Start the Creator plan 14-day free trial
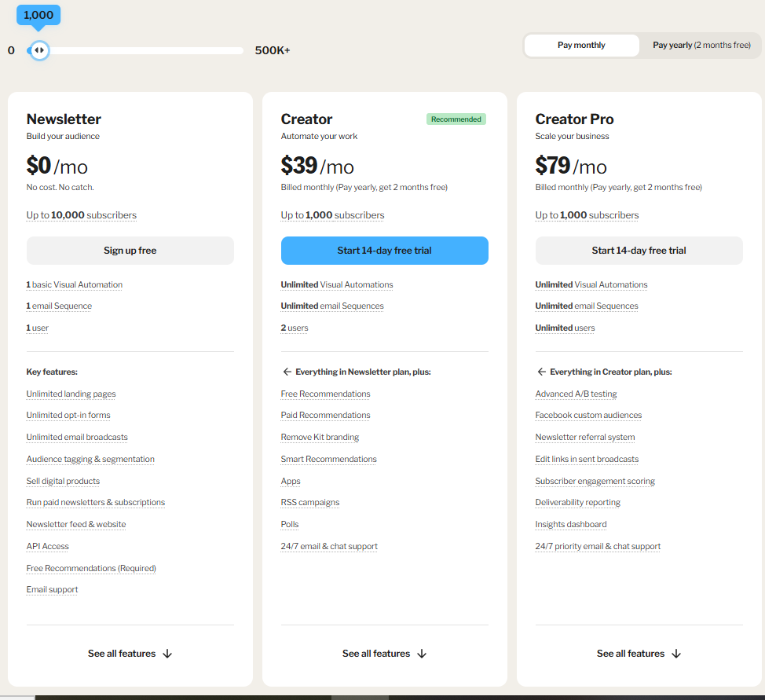Screen dimensions: 765x700 [385, 251]
